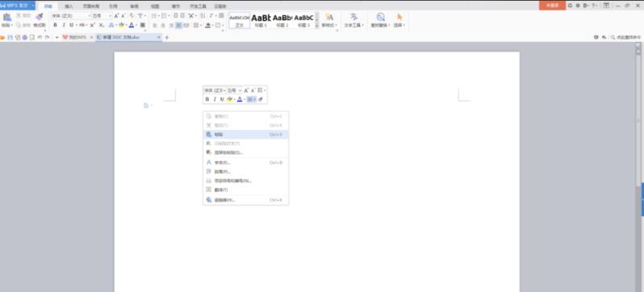Image resolution: width=644 pixels, height=292 pixels.
Task: Click the ribbon highlighter color button
Action: 122,25
